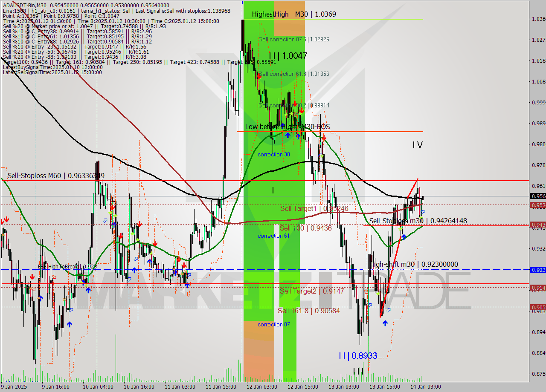
Task: Click the Sell %10 @ C_Entry38 line
Action: [x=77, y=31]
